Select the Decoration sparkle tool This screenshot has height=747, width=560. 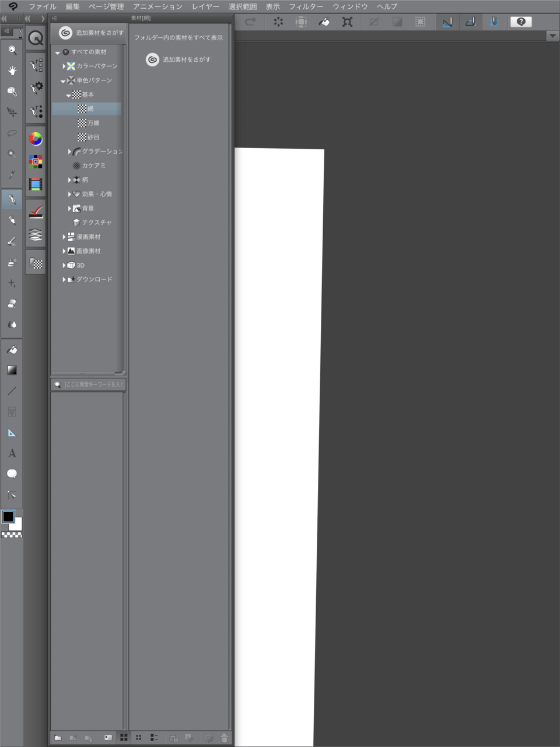pyautogui.click(x=12, y=283)
